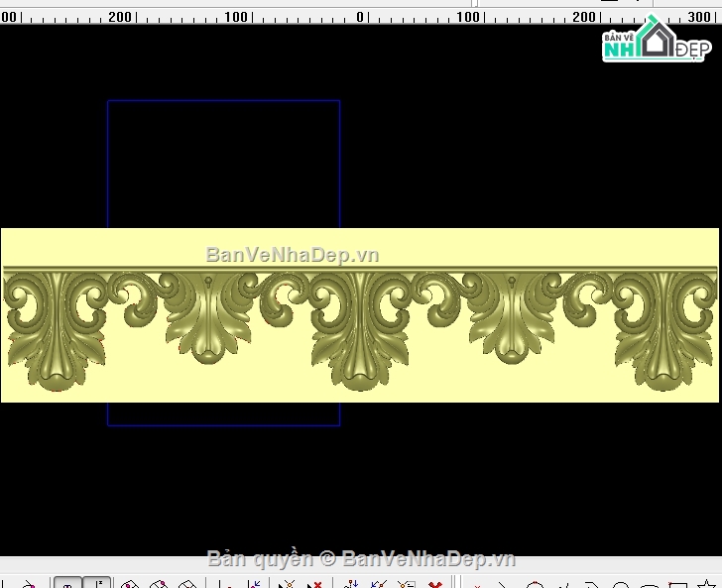Click the Bản quyền BanVeNhaDep.vn copyright text
Image resolution: width=722 pixels, height=588 pixels.
click(x=361, y=558)
